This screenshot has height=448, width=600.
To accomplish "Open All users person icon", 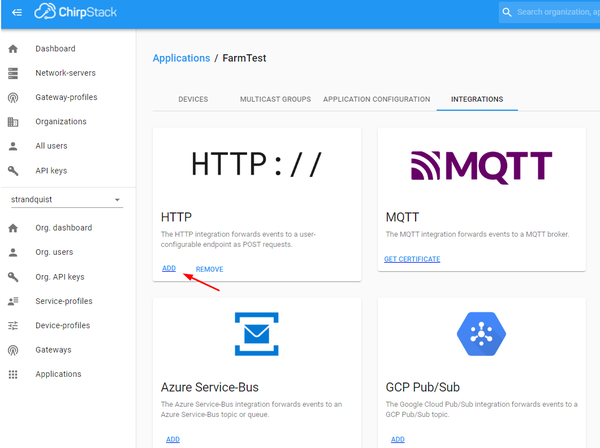I will coord(13,146).
